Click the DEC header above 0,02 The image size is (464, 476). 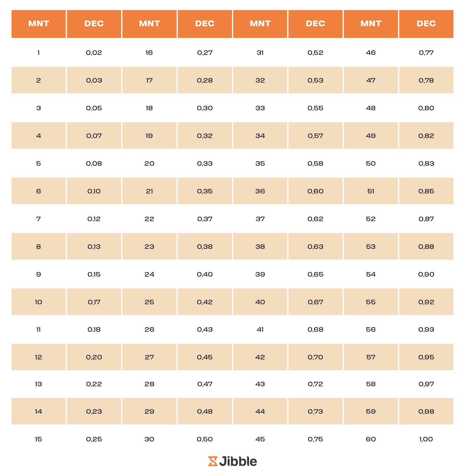point(94,24)
